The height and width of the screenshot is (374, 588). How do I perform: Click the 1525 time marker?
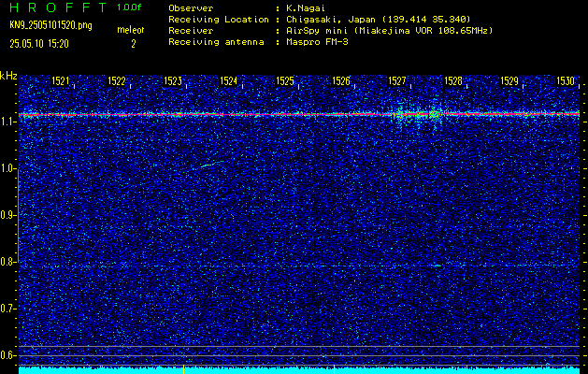[285, 81]
